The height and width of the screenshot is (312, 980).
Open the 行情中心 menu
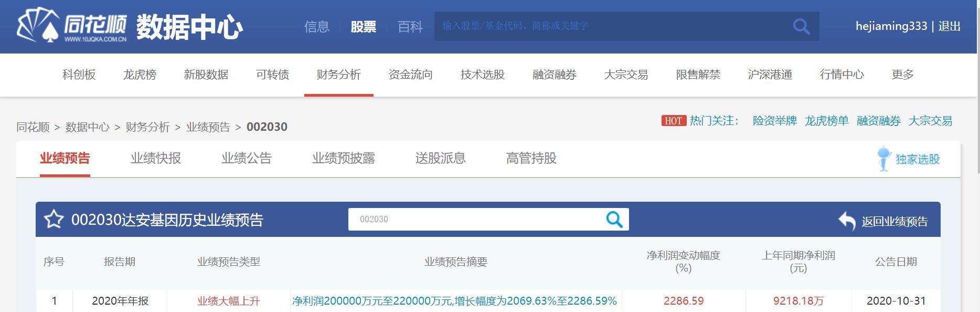(x=842, y=75)
